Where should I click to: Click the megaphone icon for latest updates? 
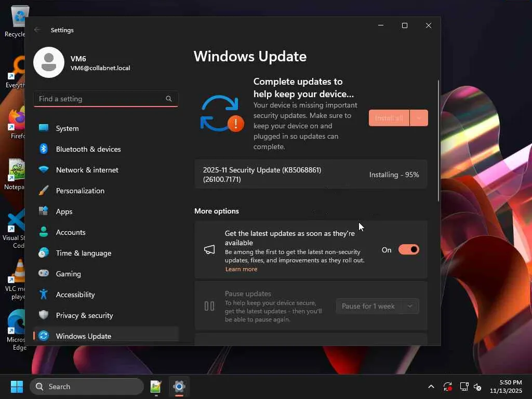(209, 250)
